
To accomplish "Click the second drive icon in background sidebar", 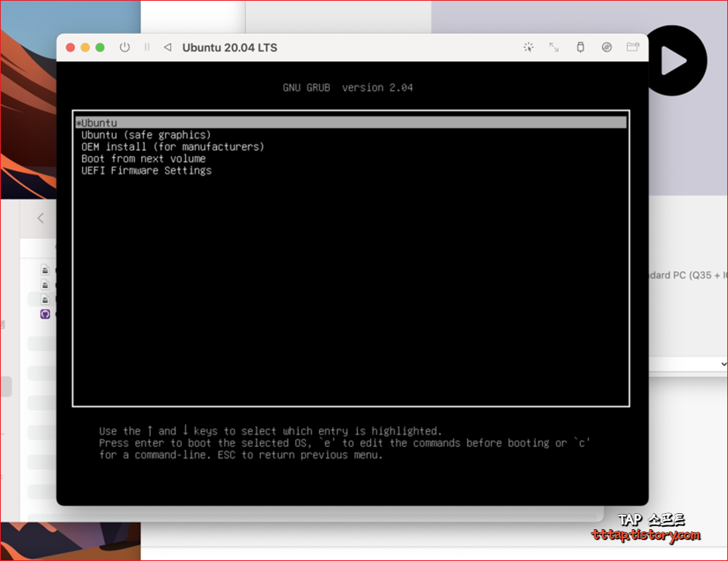I will tap(45, 285).
